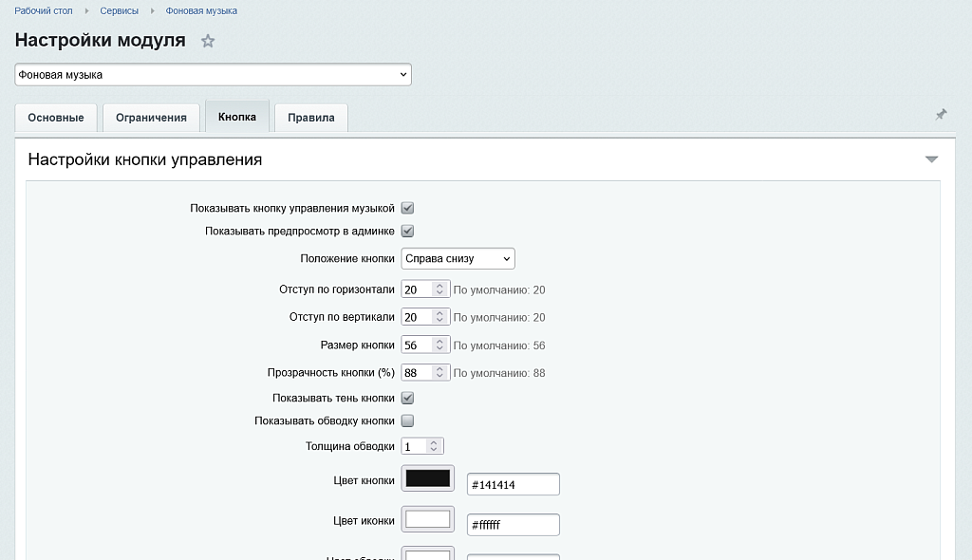This screenshot has width=972, height=560.
Task: Pick the white icon color swatch
Action: (x=428, y=519)
